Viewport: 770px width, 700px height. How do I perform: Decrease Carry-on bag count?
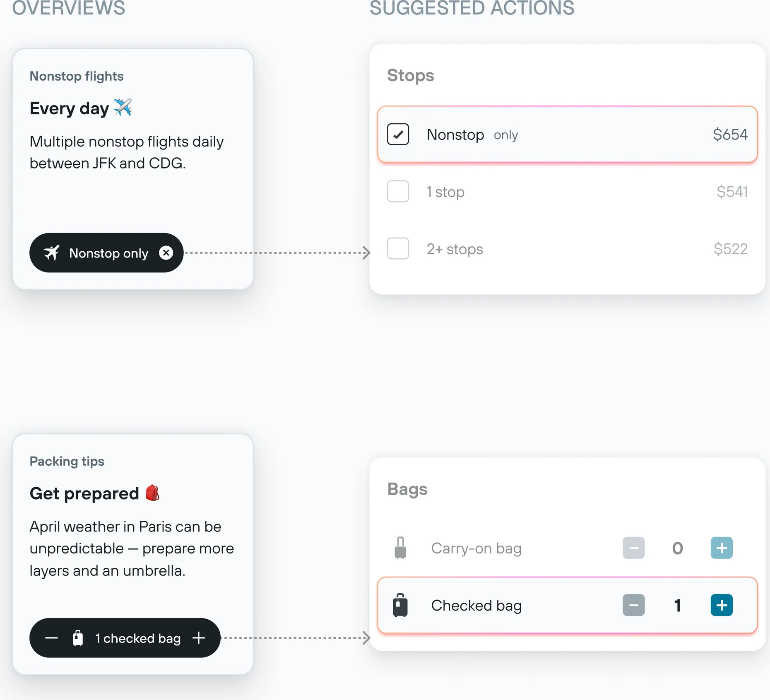pyautogui.click(x=633, y=548)
